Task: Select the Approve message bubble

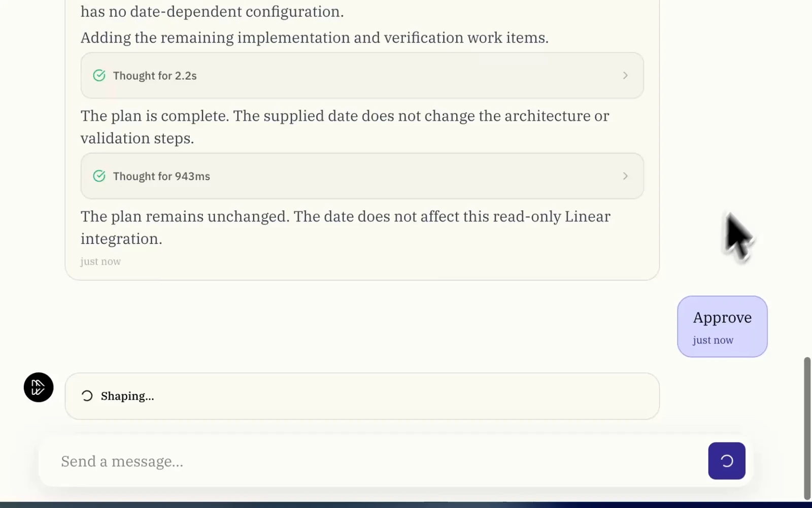Action: pyautogui.click(x=722, y=327)
